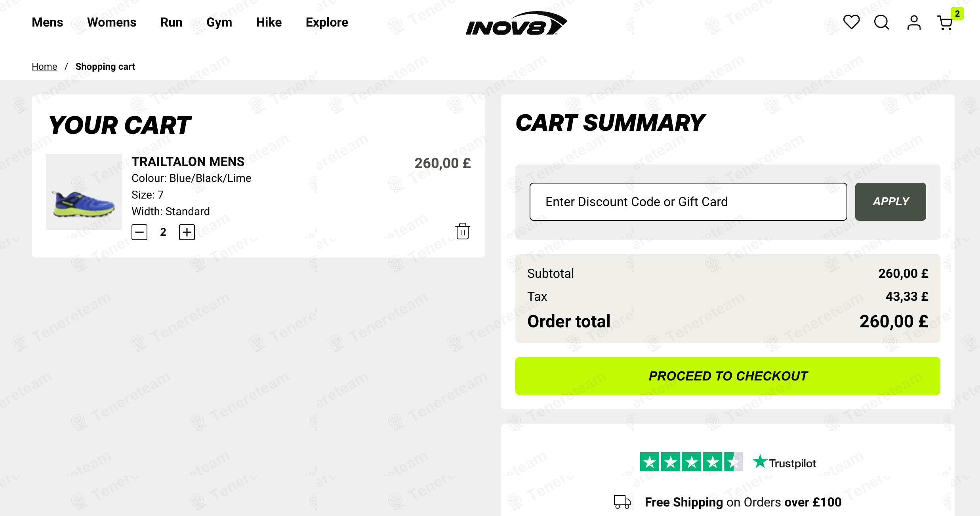Focus the discount code input field
Screen dimensions: 980x516
[688, 202]
